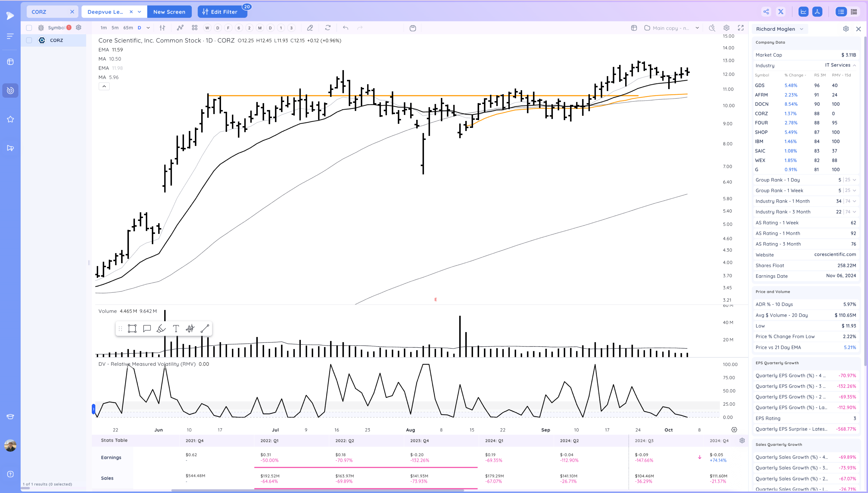Image resolution: width=868 pixels, height=493 pixels.
Task: Click the Undo icon in the chart toolbar
Action: [x=346, y=28]
